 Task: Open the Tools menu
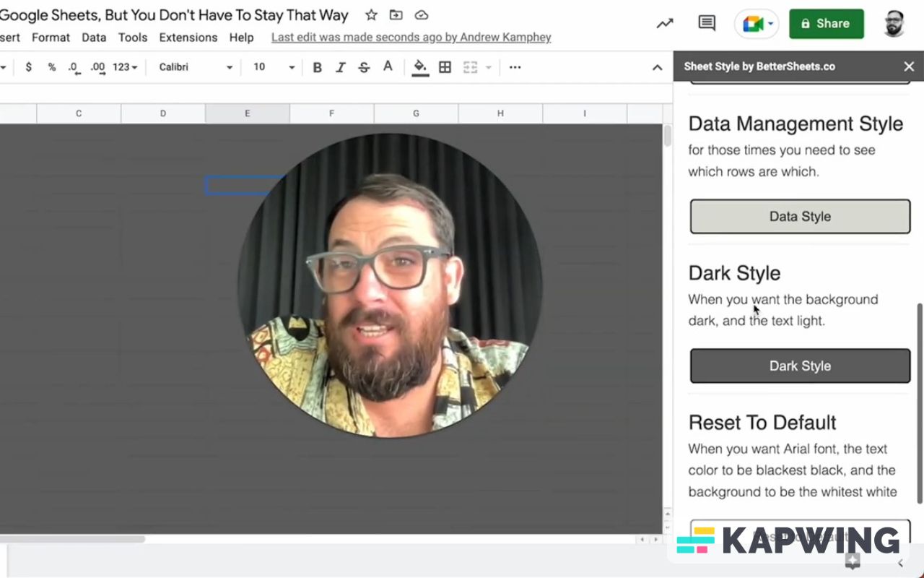pos(133,38)
